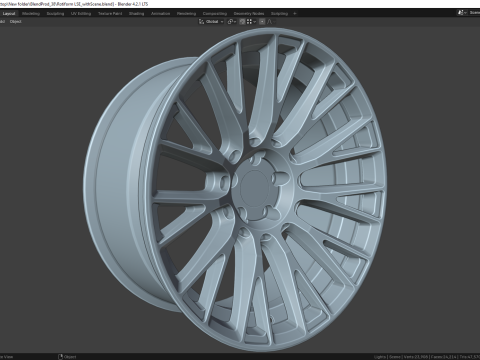Switch to the Rendering workspace tab
Screen dimensions: 480x360
tap(186, 14)
